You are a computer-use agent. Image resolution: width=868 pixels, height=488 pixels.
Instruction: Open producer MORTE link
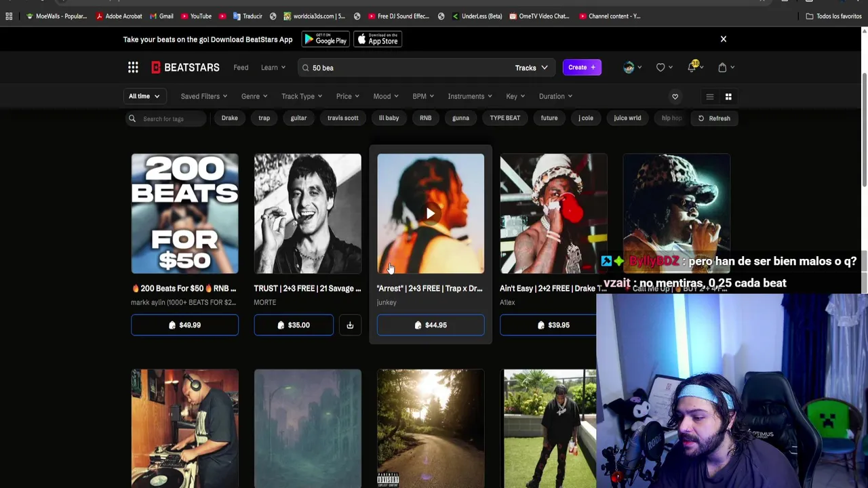[265, 302]
